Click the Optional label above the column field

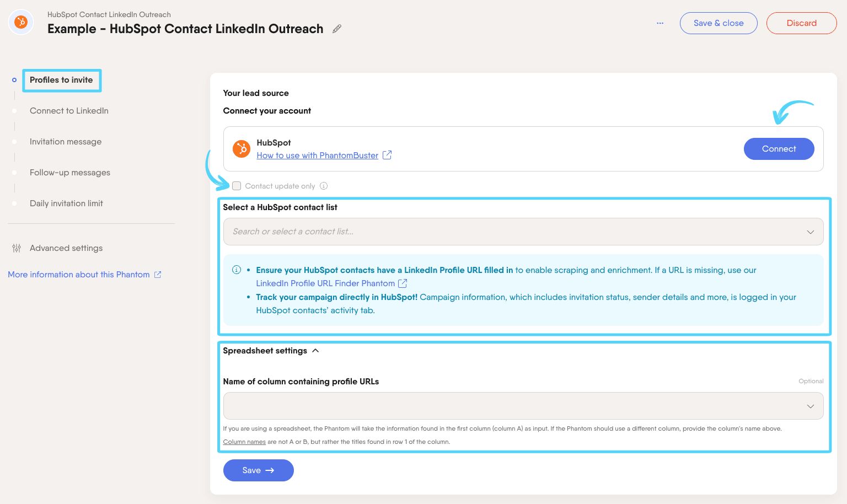pyautogui.click(x=811, y=381)
